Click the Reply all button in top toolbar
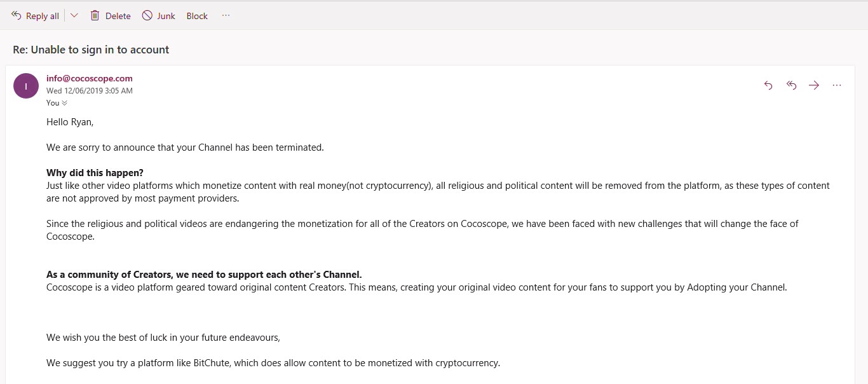The image size is (868, 384). pyautogui.click(x=35, y=16)
